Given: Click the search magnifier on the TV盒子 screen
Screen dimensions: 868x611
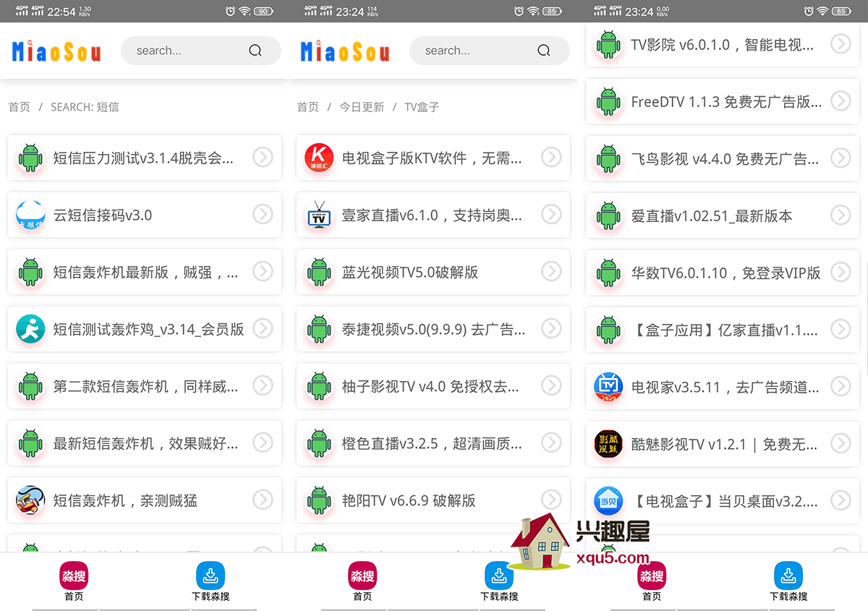Looking at the screenshot, I should [543, 51].
